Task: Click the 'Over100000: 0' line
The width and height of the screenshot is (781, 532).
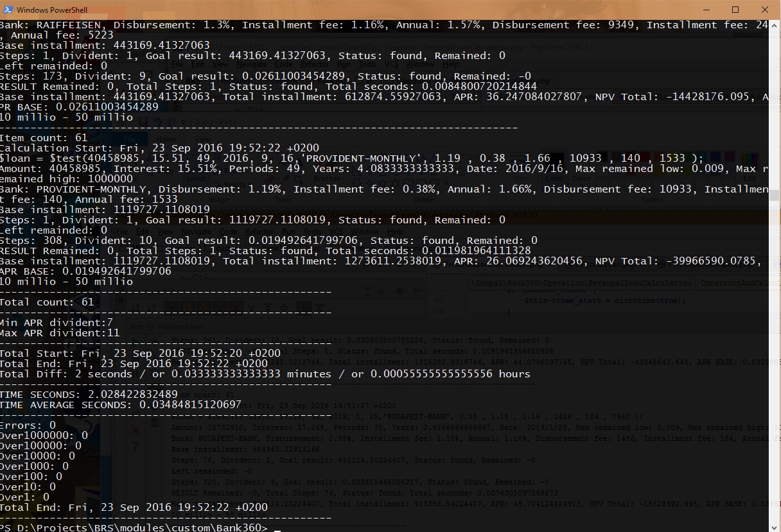Action: pos(40,446)
